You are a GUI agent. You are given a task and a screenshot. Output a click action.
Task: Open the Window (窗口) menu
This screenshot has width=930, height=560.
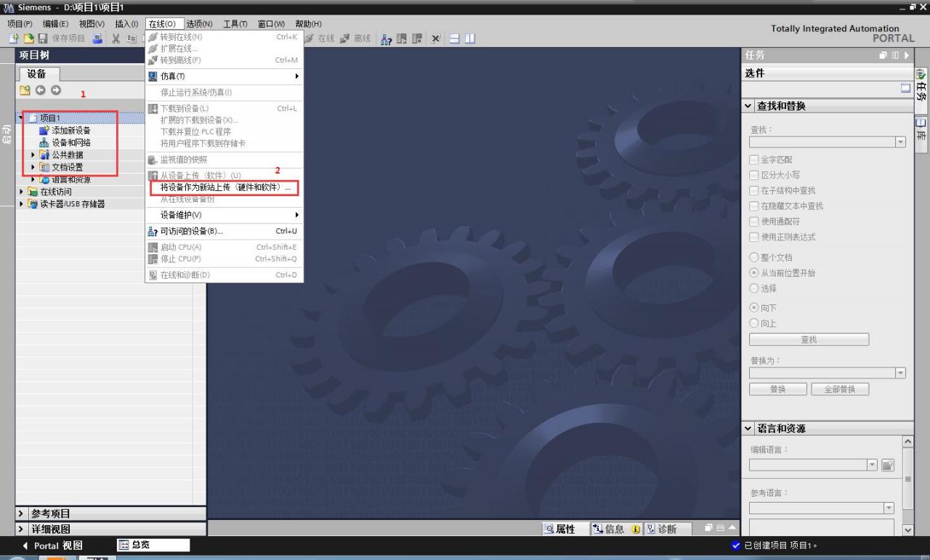point(271,24)
